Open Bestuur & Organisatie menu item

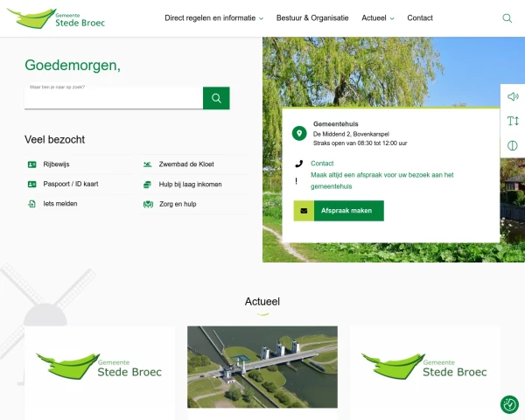(x=312, y=18)
